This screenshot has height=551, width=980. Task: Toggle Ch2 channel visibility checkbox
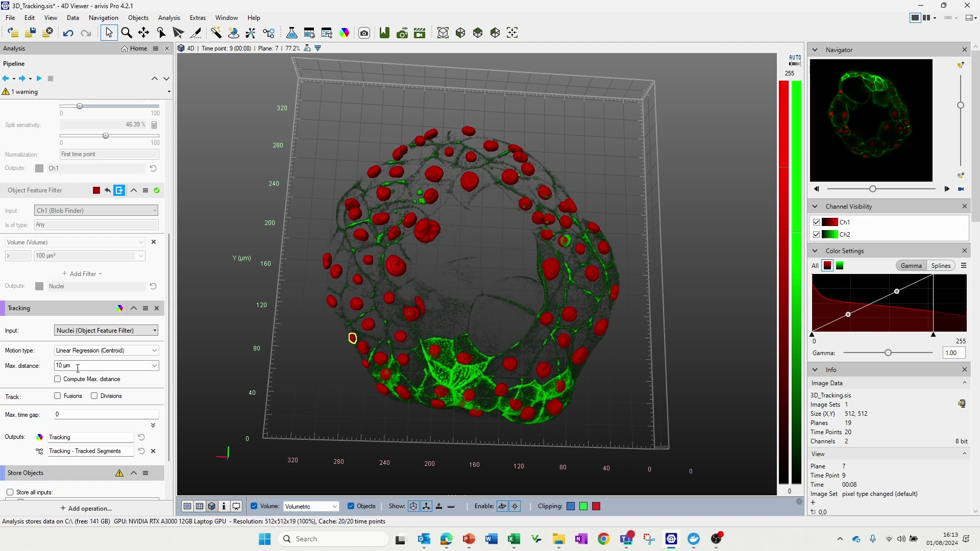[x=817, y=235]
